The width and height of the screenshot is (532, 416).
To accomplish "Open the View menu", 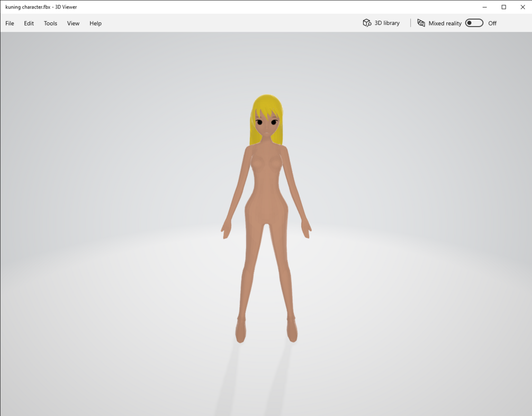I will (x=73, y=23).
